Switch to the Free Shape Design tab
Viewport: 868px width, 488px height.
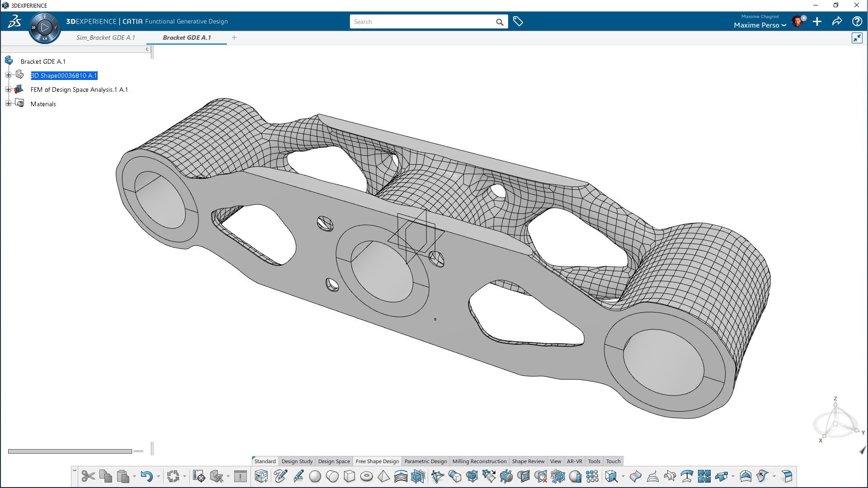click(377, 461)
